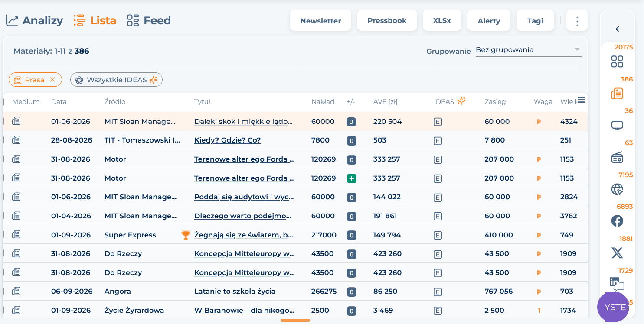Click press medium icon in TIT Tomaszowski row
The height and width of the screenshot is (324, 644).
pos(16,140)
